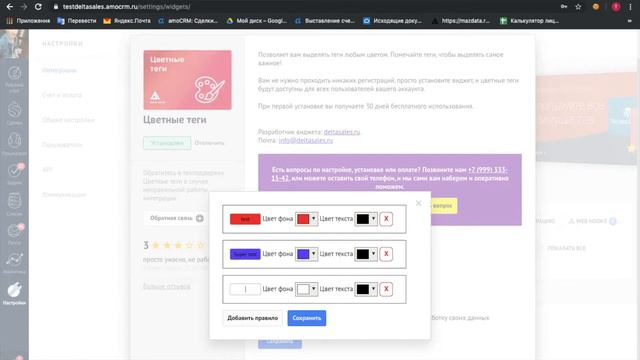This screenshot has width=640, height=360.
Task: Click the Добавить правило button
Action: pyautogui.click(x=253, y=318)
